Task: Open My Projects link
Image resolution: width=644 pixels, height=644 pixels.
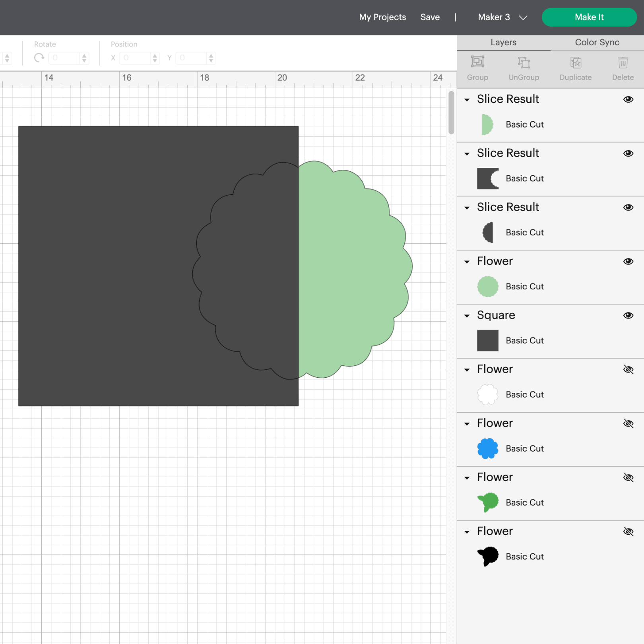Action: 382,17
